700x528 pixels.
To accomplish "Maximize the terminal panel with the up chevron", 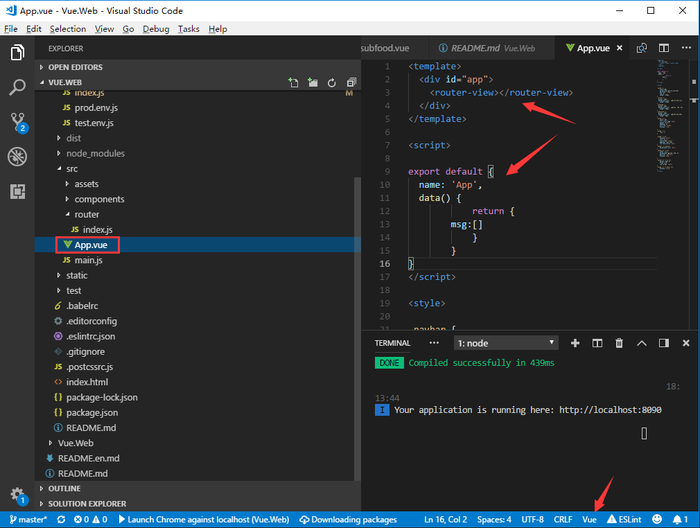I will tap(642, 343).
